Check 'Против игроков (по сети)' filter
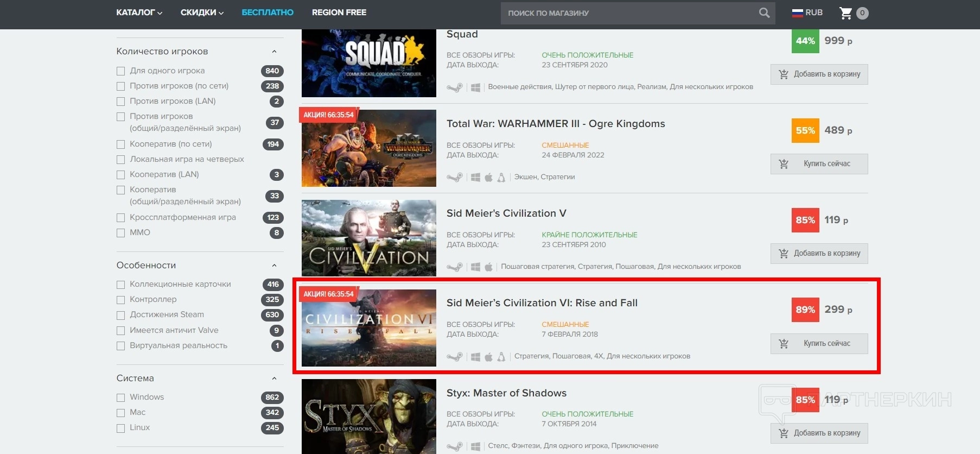980x454 pixels. 120,86
